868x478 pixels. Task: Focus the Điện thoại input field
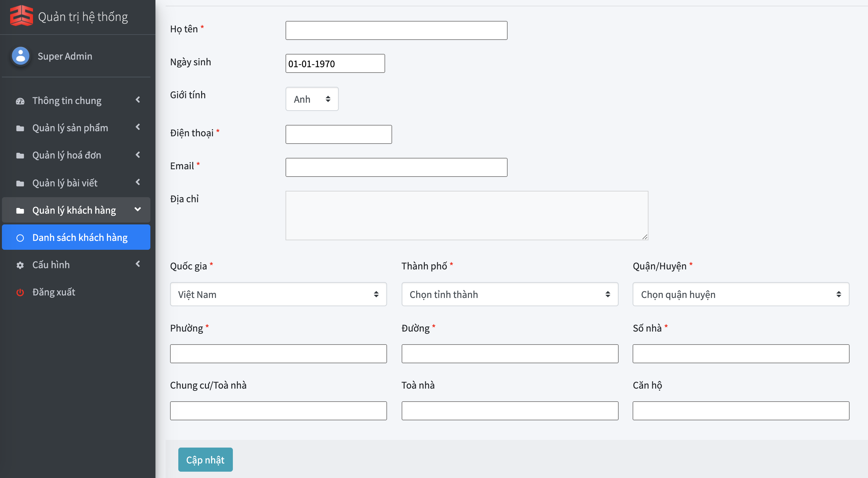pyautogui.click(x=339, y=135)
